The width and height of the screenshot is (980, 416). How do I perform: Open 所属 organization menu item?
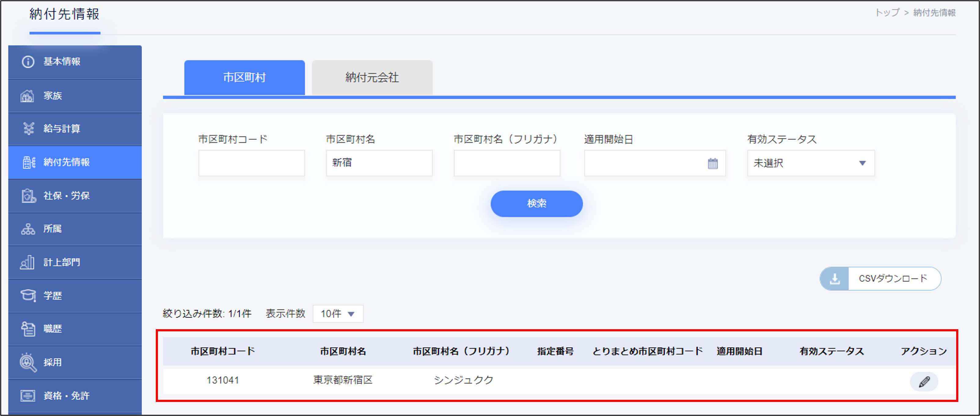pos(52,229)
